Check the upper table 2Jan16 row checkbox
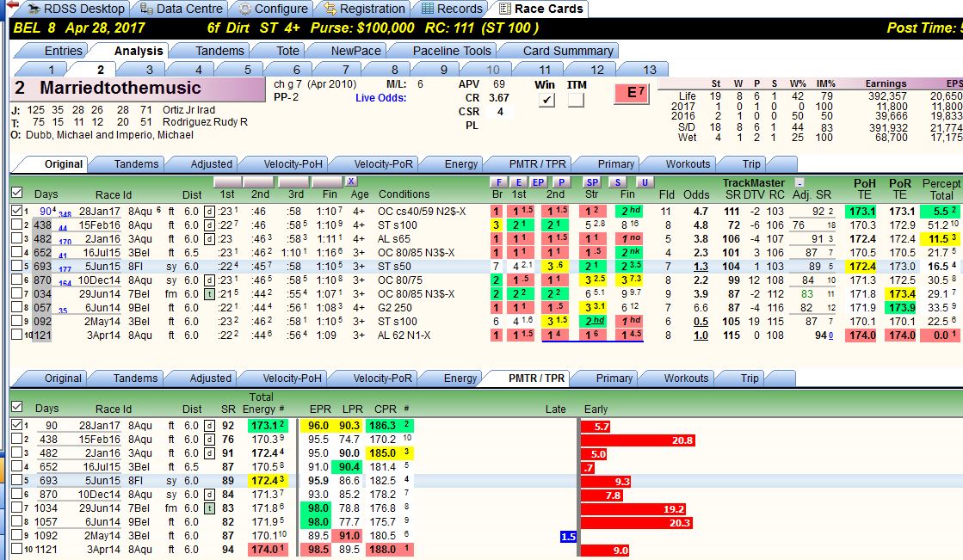Image resolution: width=963 pixels, height=560 pixels. click(16, 239)
